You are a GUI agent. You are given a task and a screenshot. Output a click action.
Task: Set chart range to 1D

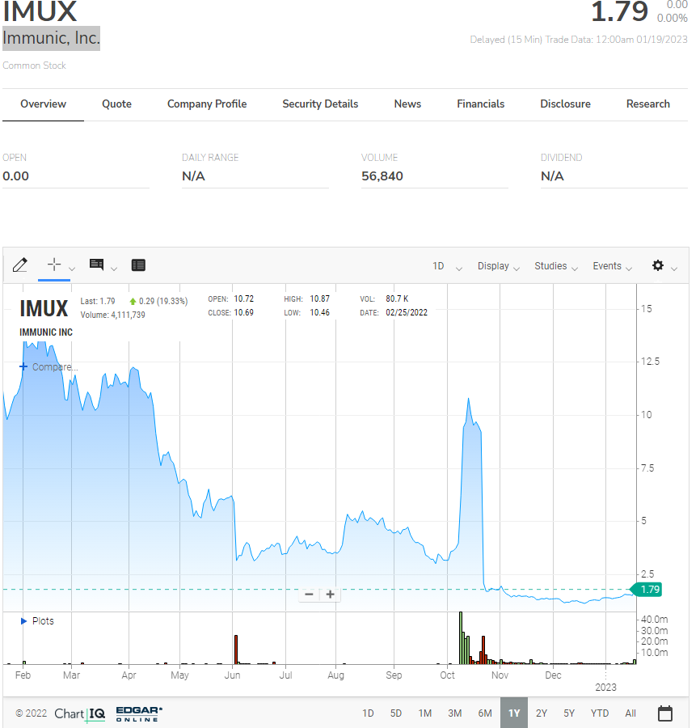pyautogui.click(x=368, y=713)
